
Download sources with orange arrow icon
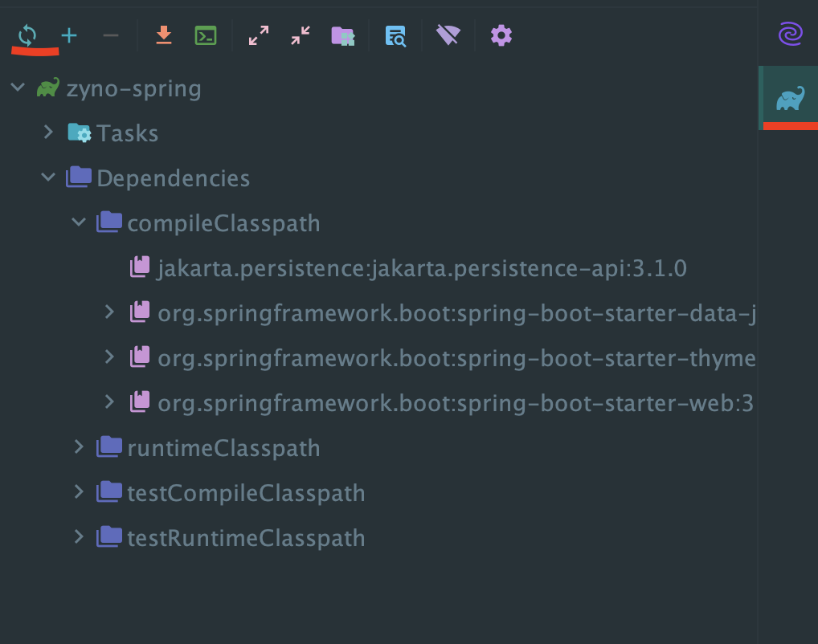click(x=164, y=35)
